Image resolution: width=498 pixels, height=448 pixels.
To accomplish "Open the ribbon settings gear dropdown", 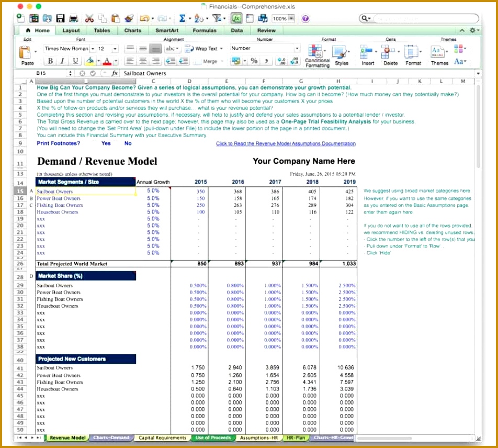I will 474,30.
